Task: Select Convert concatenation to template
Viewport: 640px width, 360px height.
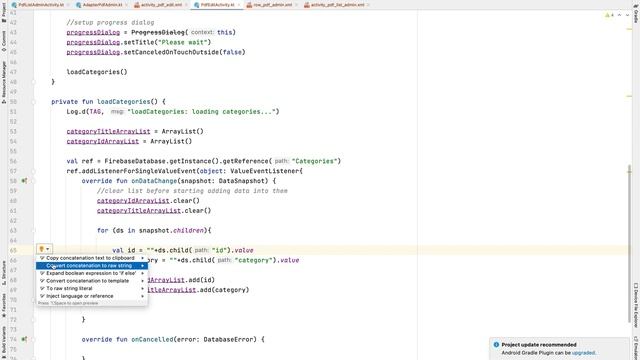Action: point(92,281)
